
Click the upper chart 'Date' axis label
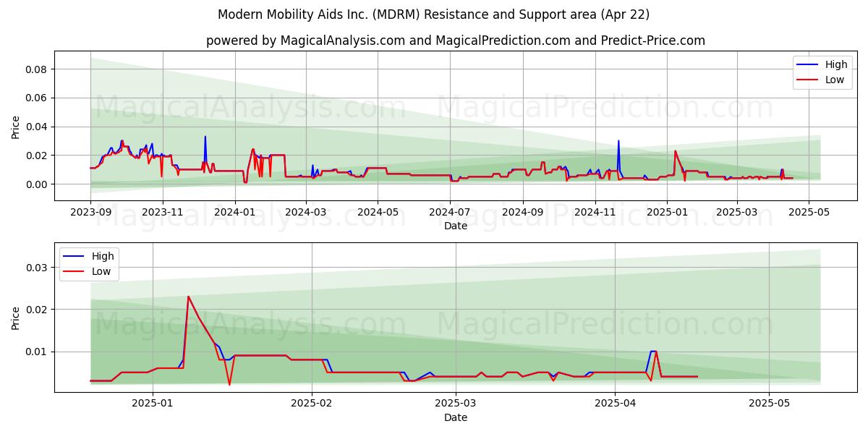[456, 226]
